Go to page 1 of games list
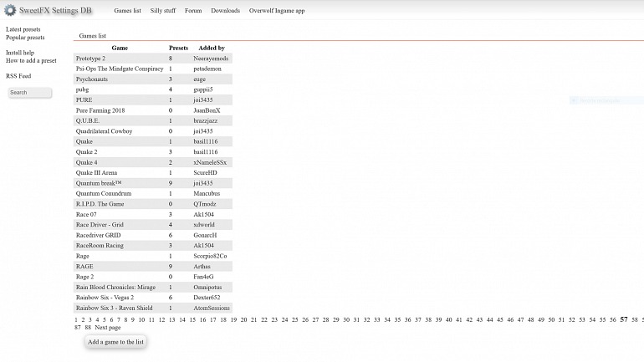Image resolution: width=644 pixels, height=362 pixels. pos(76,319)
